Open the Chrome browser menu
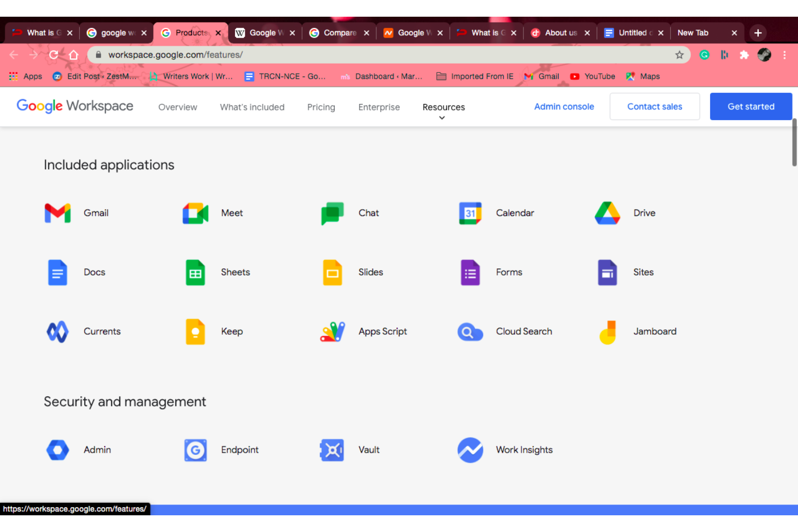This screenshot has width=798, height=532. click(x=785, y=54)
